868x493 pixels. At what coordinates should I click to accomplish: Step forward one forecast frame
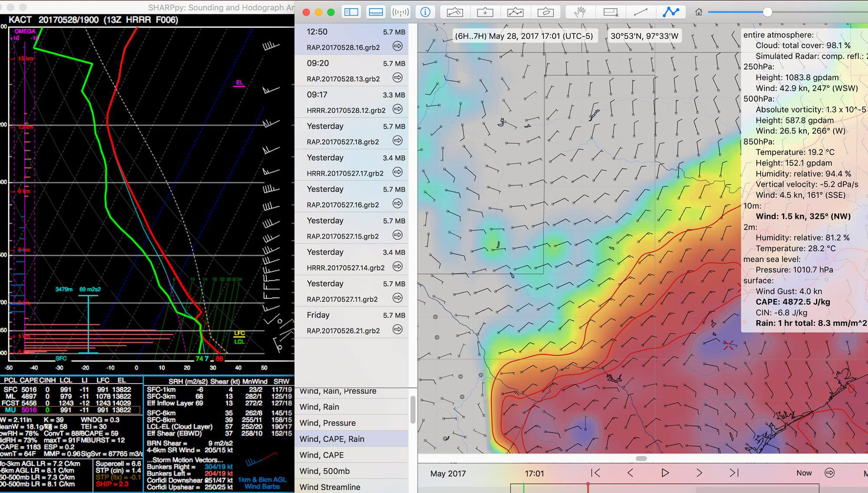tap(699, 473)
